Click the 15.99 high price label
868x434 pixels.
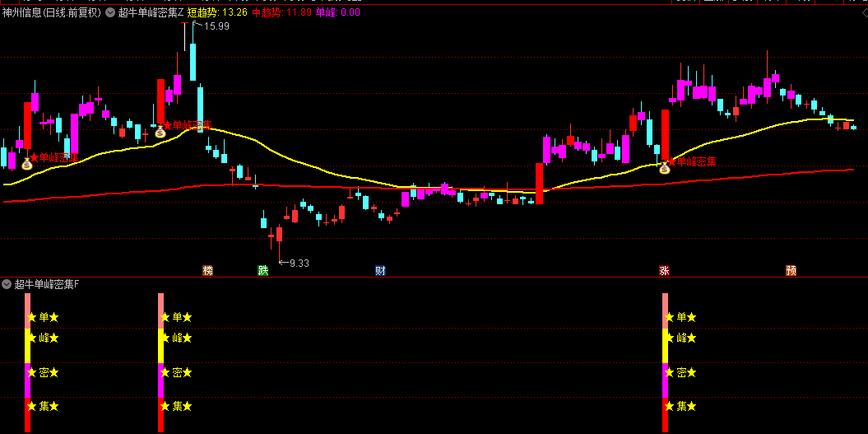coord(216,26)
